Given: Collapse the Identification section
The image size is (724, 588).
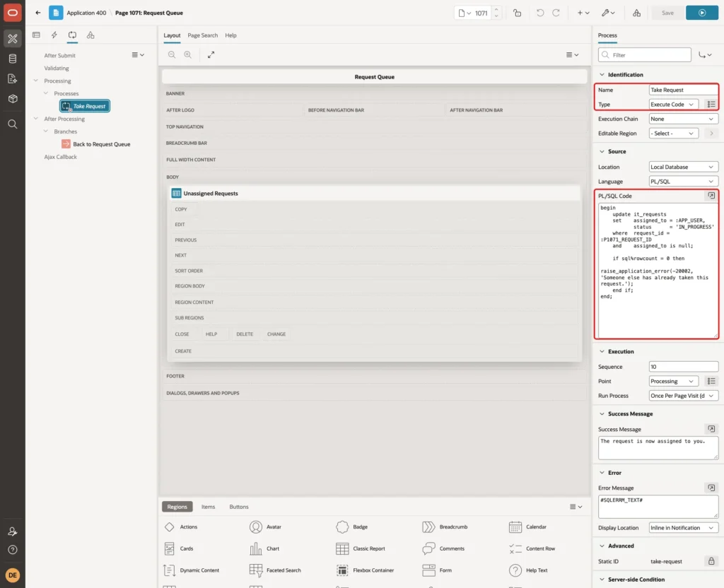Looking at the screenshot, I should [x=602, y=74].
